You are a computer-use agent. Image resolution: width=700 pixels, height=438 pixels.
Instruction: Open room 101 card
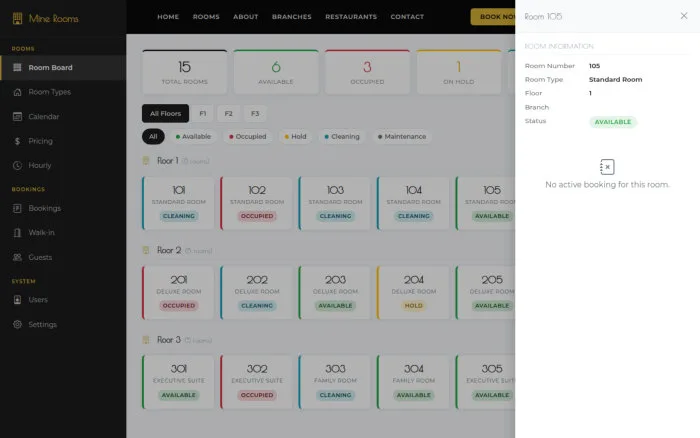pyautogui.click(x=178, y=203)
